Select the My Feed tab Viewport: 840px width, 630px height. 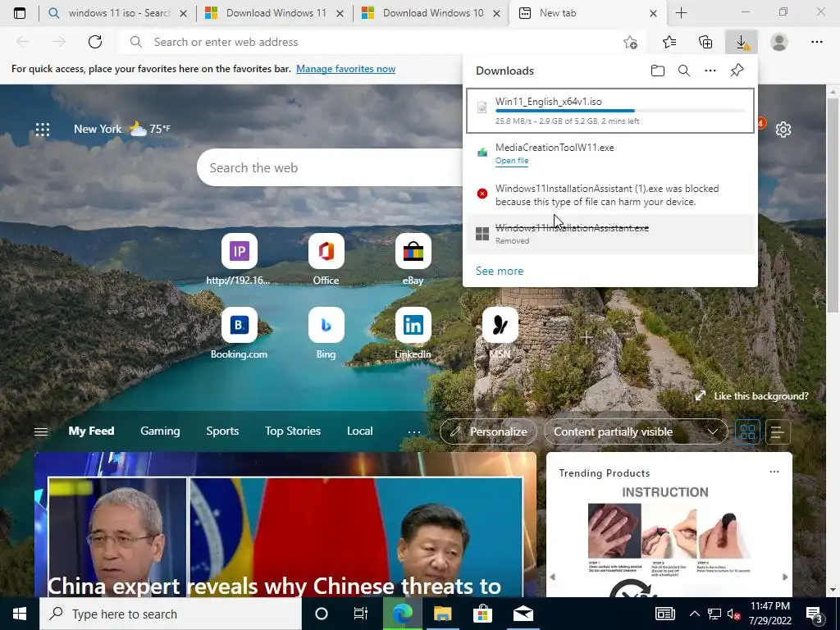point(91,431)
